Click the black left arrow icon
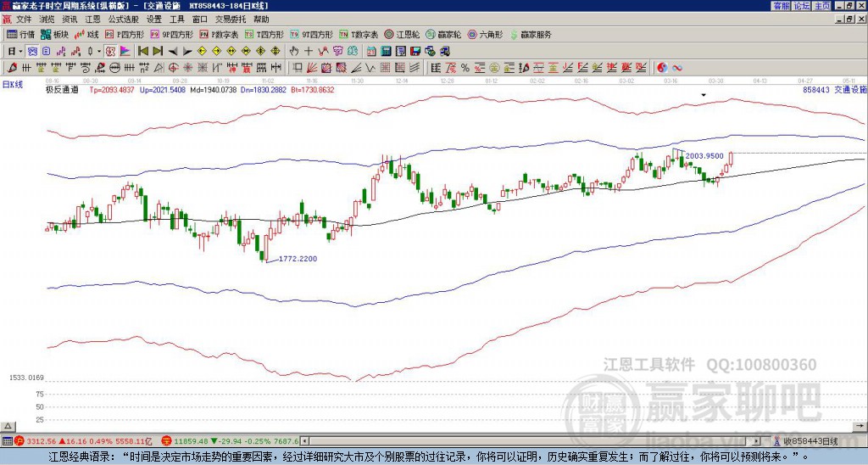868x465 pixels. (x=173, y=52)
